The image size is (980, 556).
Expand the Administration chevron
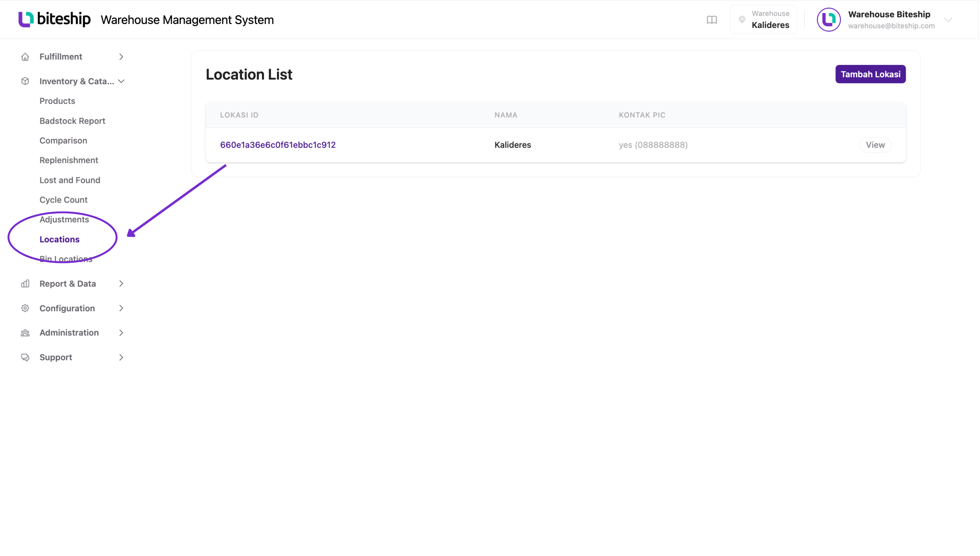(121, 333)
